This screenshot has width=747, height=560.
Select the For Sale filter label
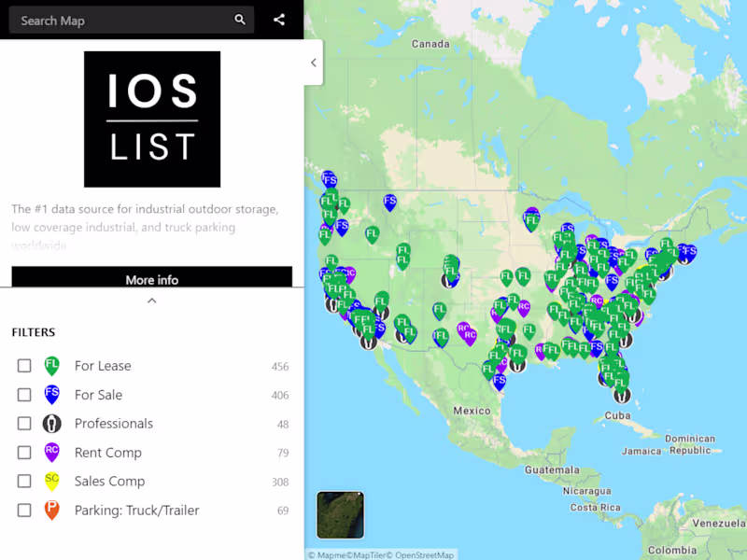tap(99, 395)
